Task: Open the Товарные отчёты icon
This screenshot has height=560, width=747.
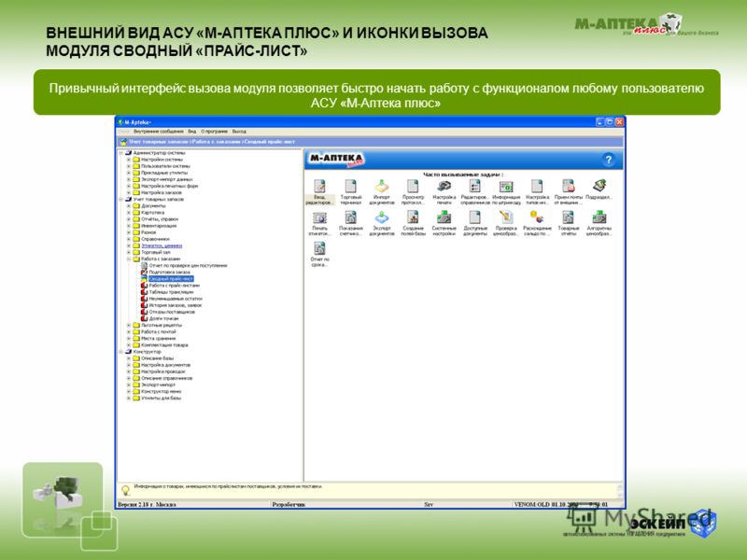Action: click(569, 223)
